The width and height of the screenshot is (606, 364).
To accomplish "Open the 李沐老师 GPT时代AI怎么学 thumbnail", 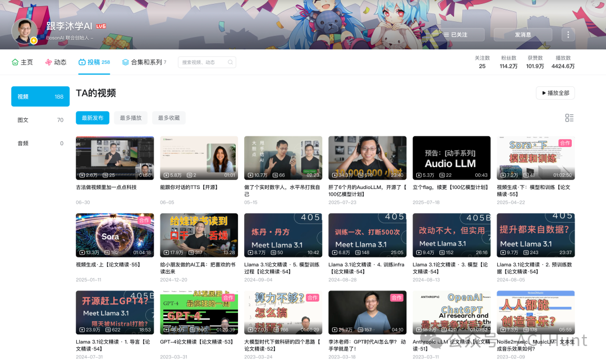I will (368, 312).
